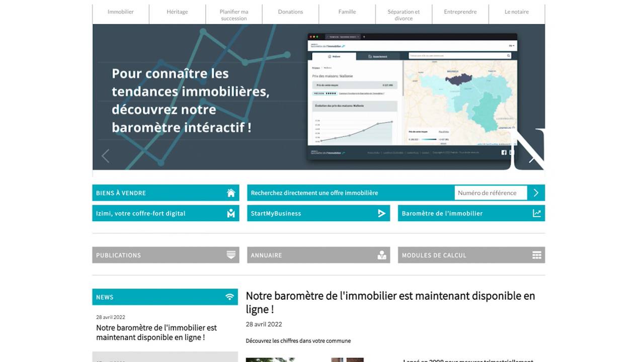Open StartMyBusiness via the paper-plane icon

click(381, 213)
